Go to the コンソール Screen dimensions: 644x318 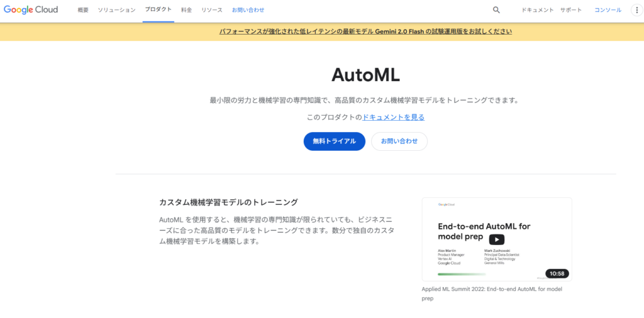[x=608, y=10]
